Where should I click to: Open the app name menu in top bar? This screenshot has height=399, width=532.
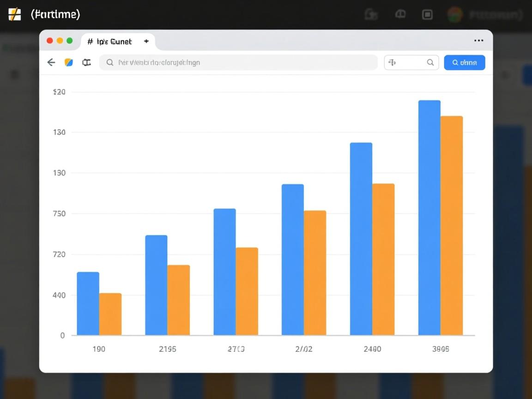coord(55,14)
